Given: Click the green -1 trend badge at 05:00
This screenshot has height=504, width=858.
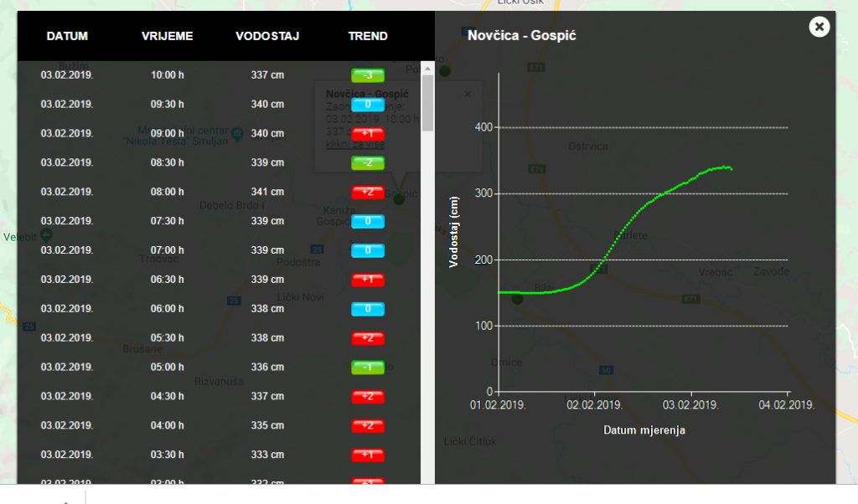Looking at the screenshot, I should (x=368, y=368).
